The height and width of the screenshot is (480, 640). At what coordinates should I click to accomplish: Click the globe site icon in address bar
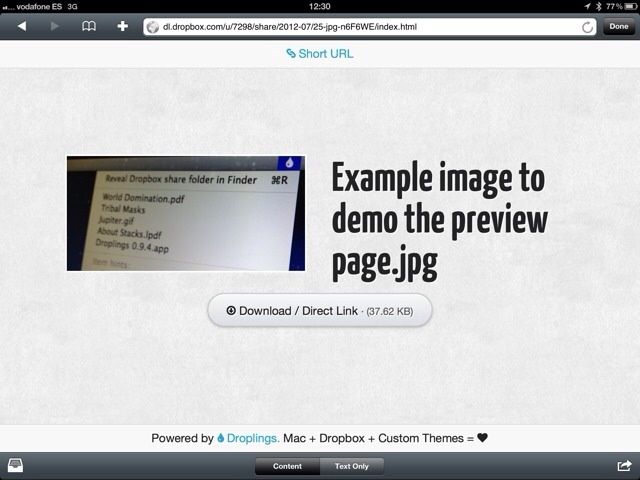click(153, 27)
